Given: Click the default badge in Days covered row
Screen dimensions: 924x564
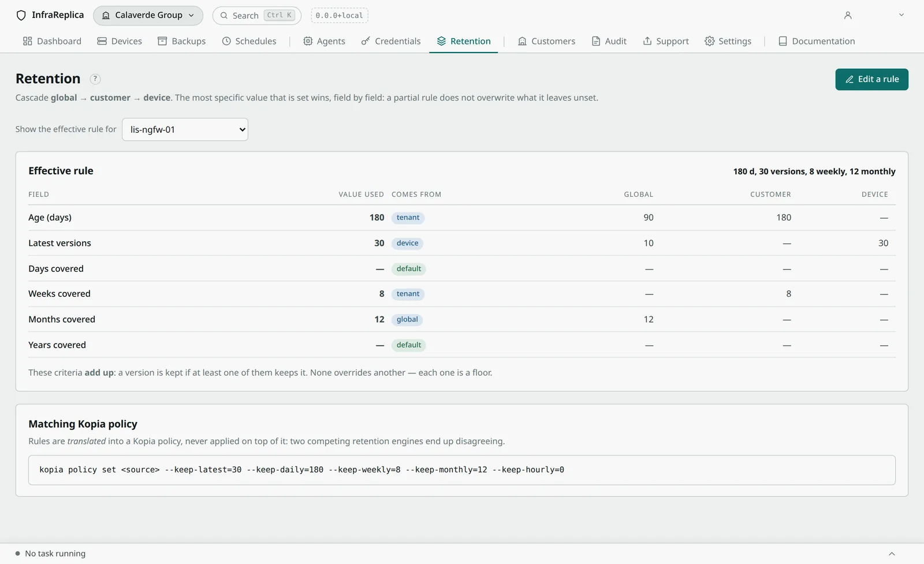Looking at the screenshot, I should tap(409, 268).
